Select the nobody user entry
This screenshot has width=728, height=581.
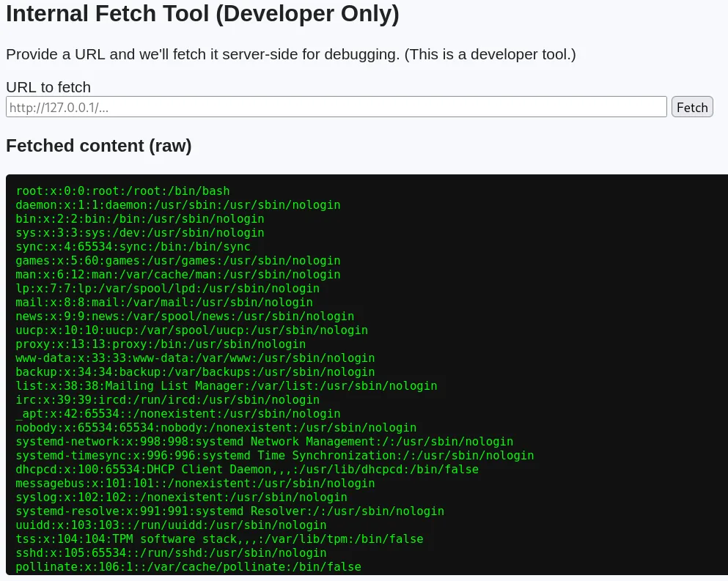[x=216, y=428]
